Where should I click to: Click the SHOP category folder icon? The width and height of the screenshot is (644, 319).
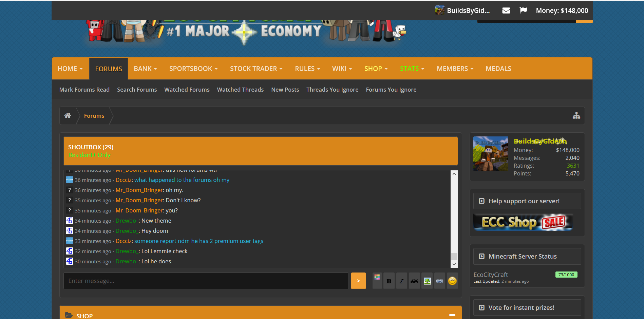coord(69,316)
